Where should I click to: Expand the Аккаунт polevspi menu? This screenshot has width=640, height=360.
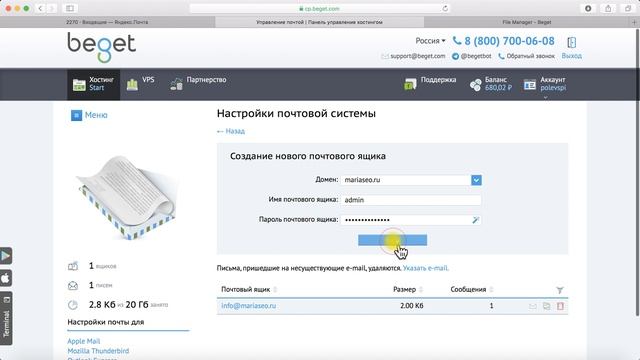(x=545, y=84)
